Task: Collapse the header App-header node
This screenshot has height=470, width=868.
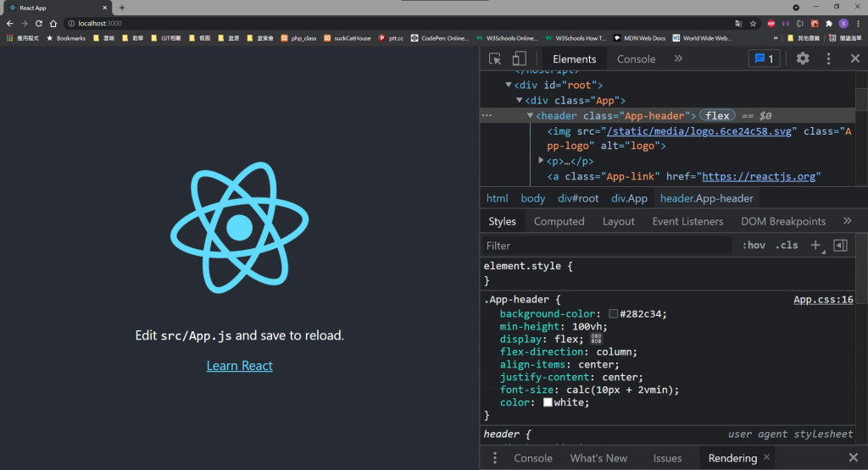Action: 530,115
